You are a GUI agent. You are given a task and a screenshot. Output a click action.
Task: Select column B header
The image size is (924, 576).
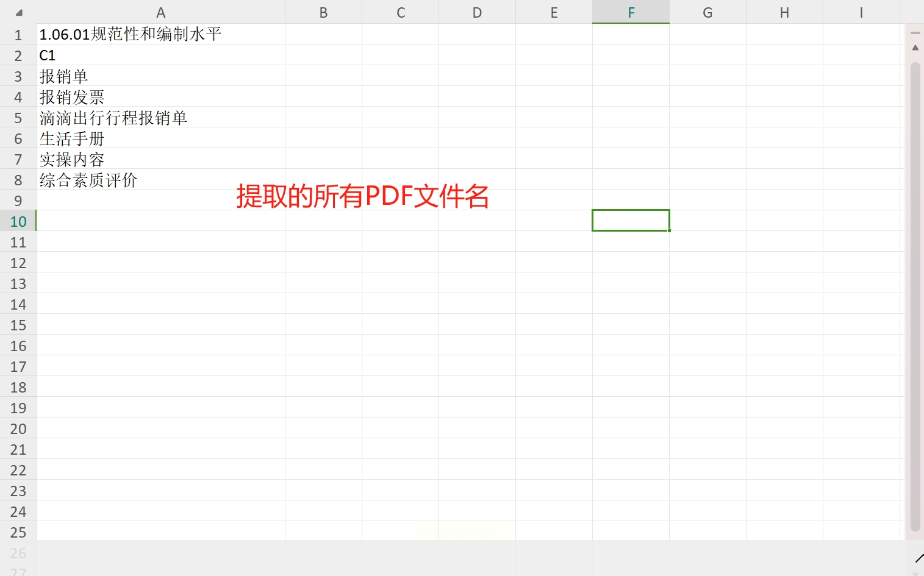pos(323,12)
